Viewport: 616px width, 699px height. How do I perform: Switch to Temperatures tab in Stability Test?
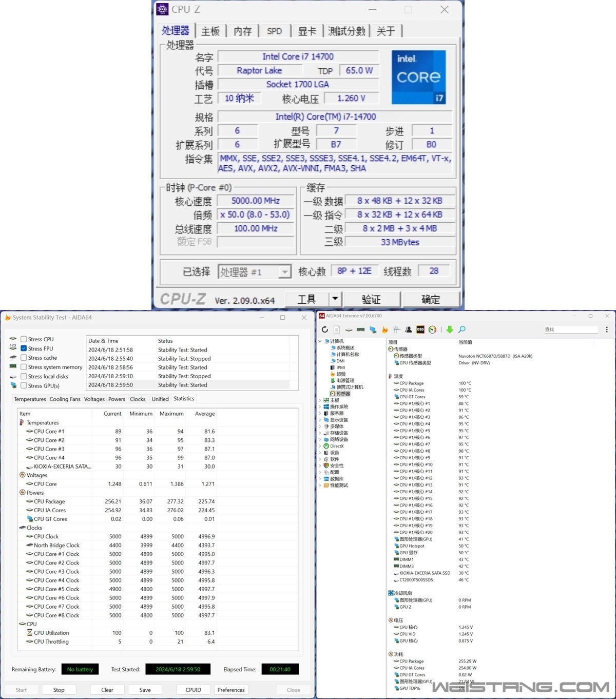point(30,399)
